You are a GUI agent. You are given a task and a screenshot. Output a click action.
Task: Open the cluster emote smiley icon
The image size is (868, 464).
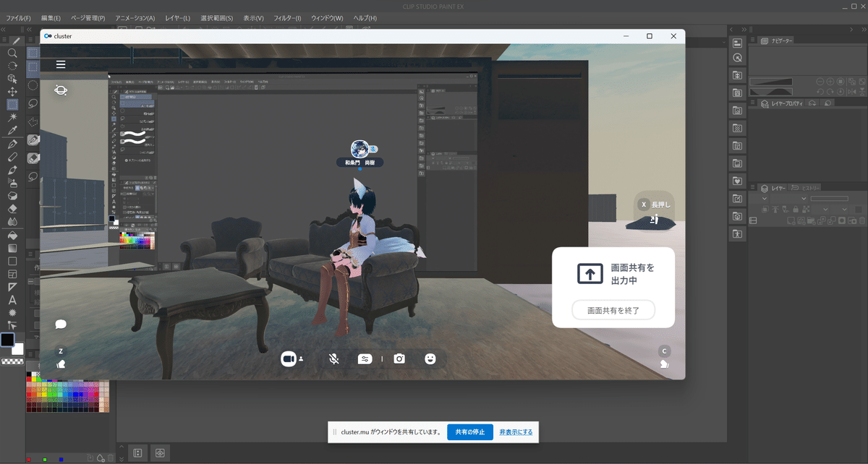(430, 358)
